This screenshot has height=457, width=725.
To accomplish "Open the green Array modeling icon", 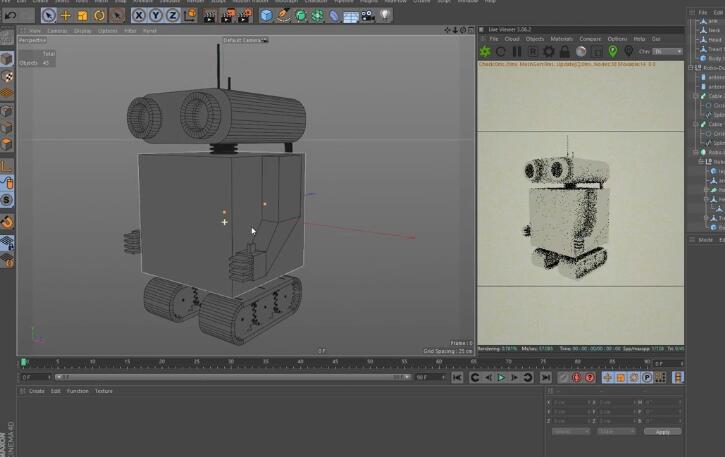I will tap(317, 15).
